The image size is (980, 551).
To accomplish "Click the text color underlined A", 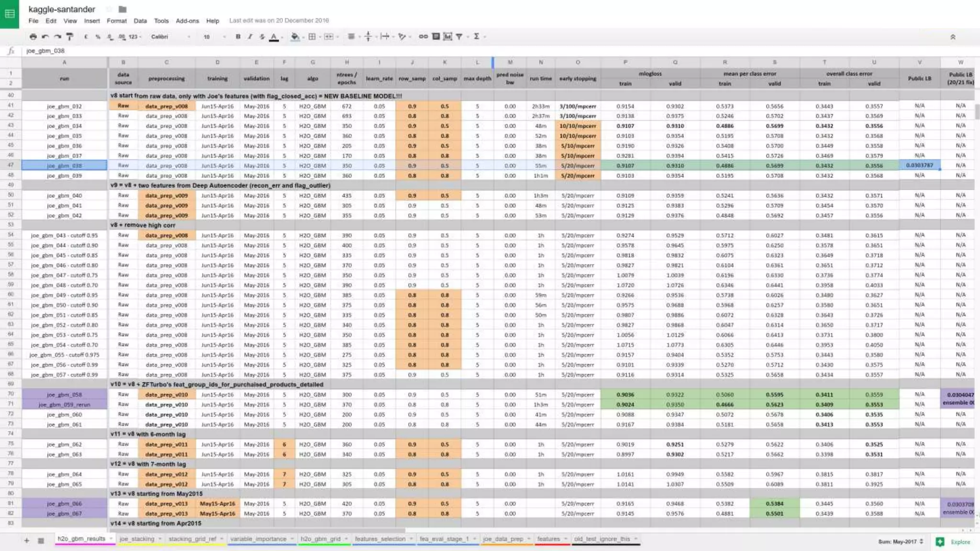I will 274,36.
